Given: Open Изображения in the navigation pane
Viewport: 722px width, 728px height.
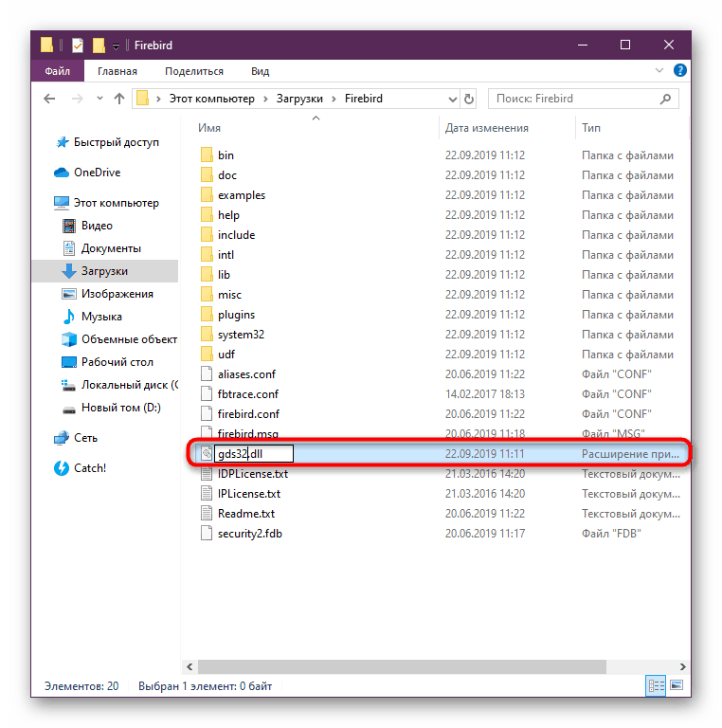Looking at the screenshot, I should (x=108, y=294).
